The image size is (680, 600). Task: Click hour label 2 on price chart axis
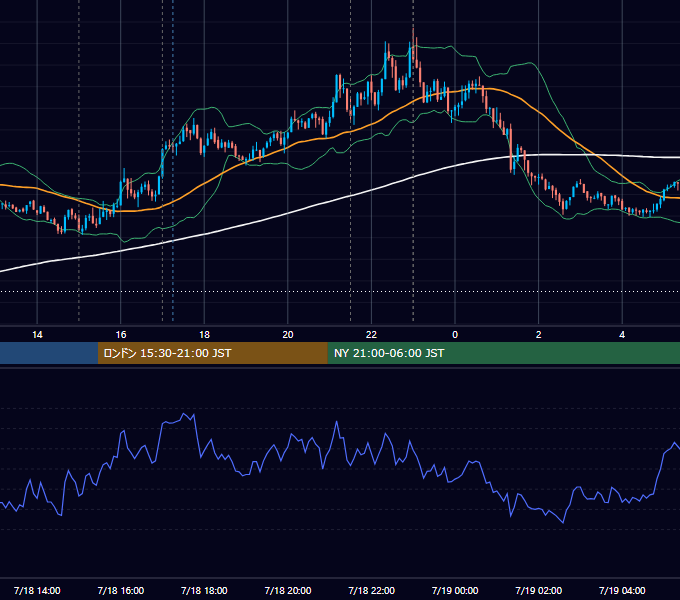(x=539, y=335)
